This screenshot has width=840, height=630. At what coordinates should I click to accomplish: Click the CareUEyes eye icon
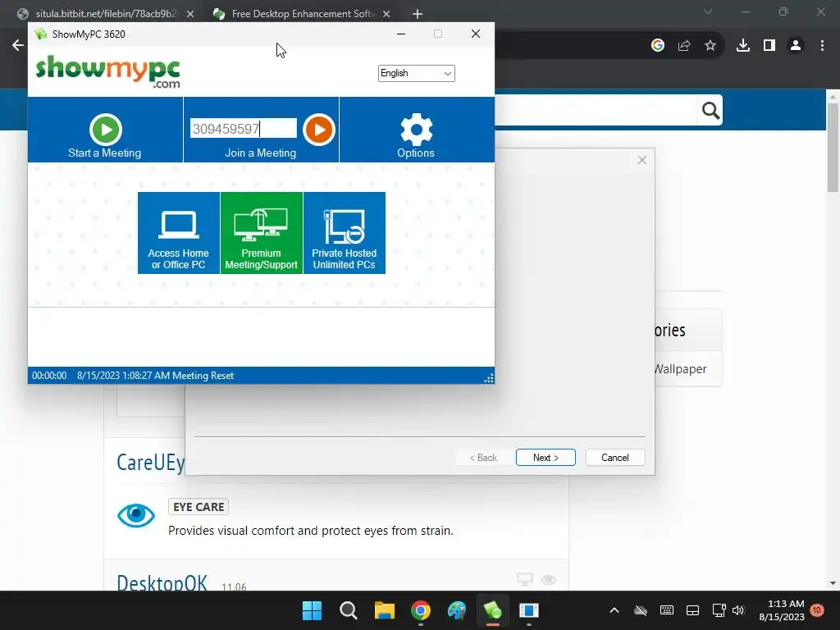point(136,515)
